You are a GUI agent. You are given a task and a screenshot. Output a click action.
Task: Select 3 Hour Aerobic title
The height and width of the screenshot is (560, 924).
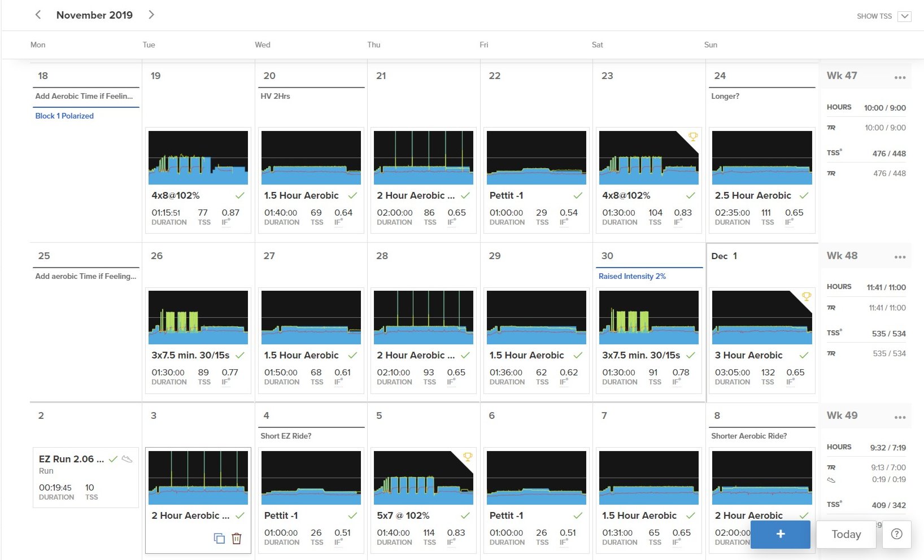(x=748, y=355)
